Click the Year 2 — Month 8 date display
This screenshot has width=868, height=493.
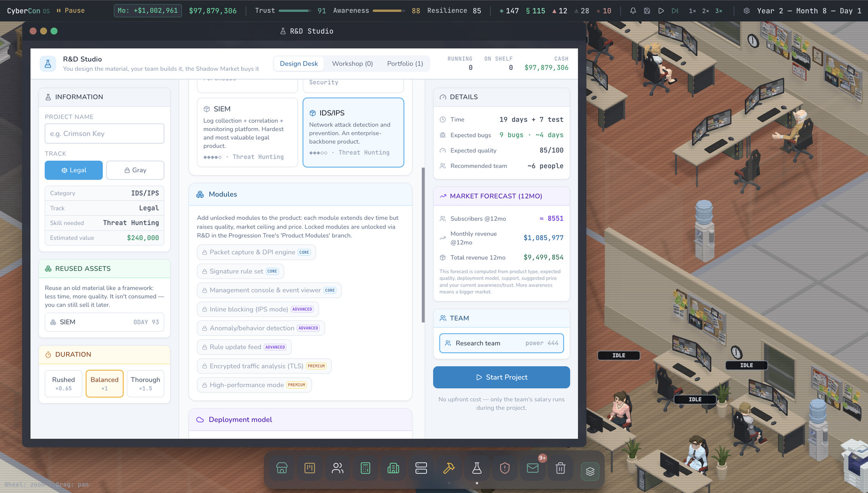[809, 10]
